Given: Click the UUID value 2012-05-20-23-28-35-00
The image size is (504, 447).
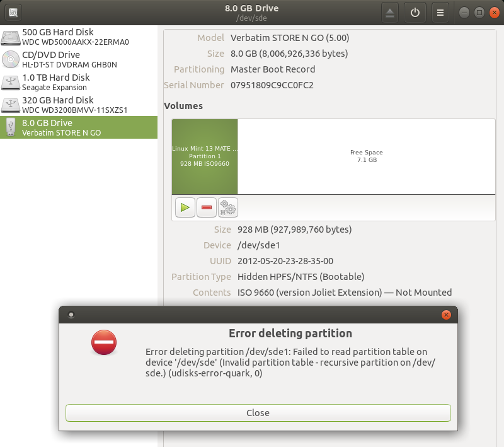Looking at the screenshot, I should coord(285,261).
